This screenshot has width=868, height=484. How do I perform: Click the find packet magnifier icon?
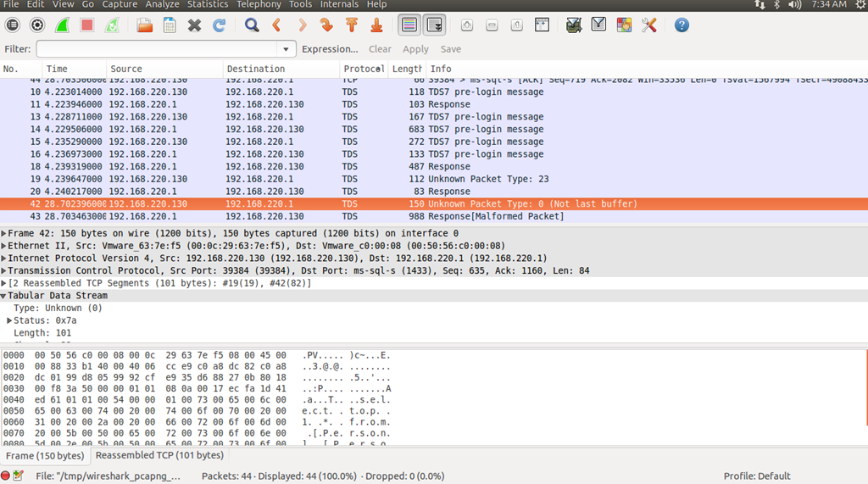point(252,25)
